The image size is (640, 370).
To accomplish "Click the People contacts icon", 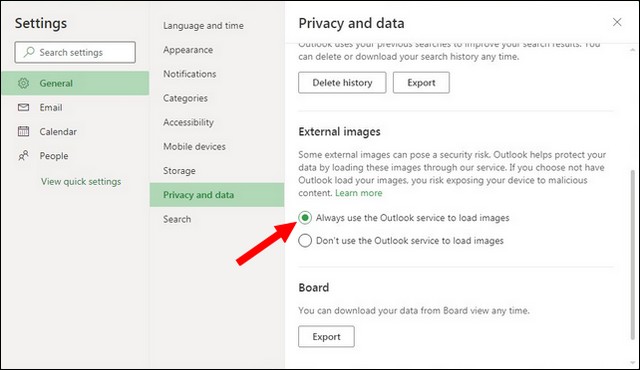I will [23, 155].
